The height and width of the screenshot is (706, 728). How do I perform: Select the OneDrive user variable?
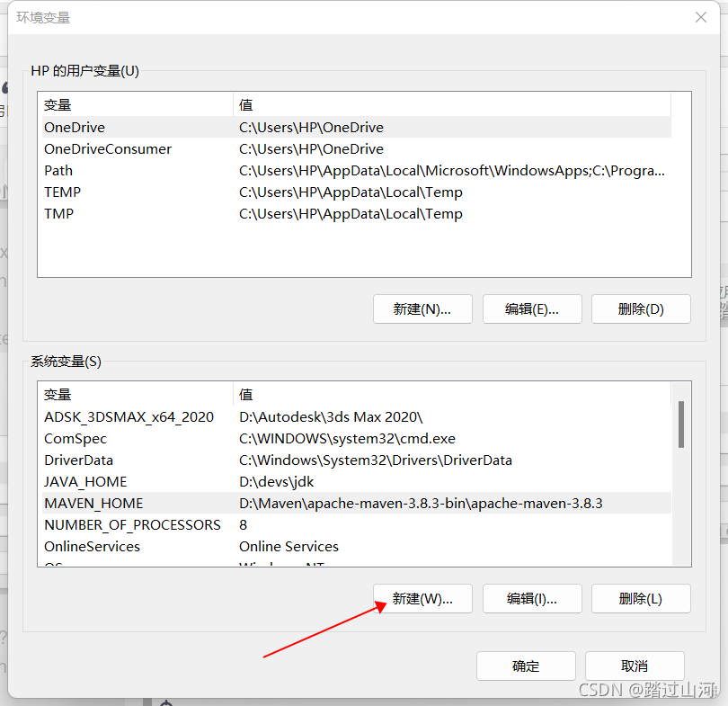pyautogui.click(x=357, y=128)
